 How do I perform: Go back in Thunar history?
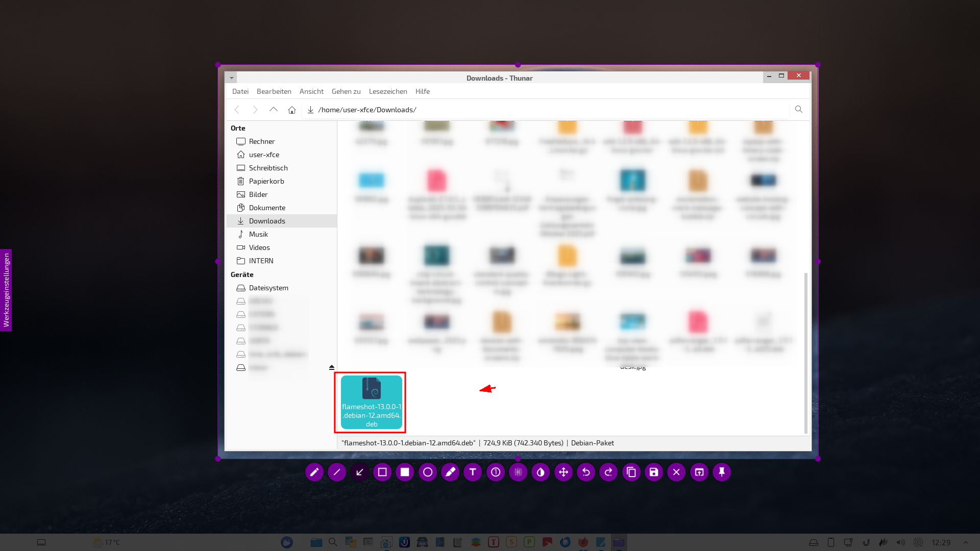click(237, 110)
